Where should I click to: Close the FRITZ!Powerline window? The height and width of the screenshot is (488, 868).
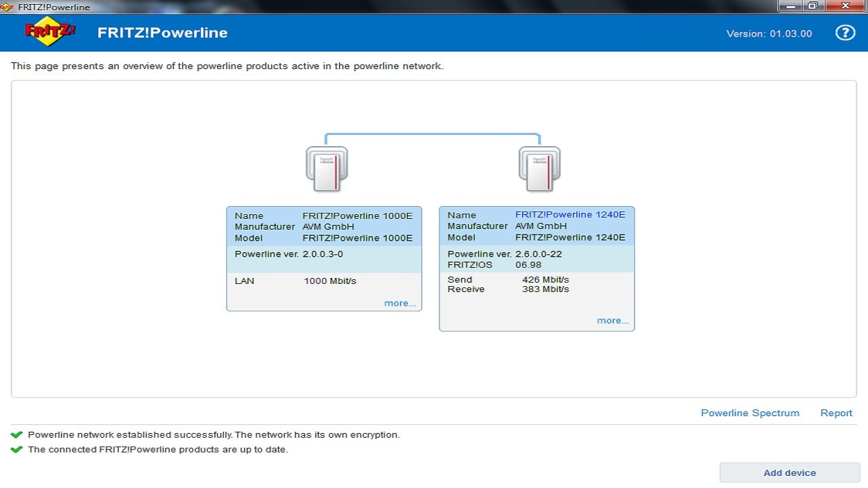844,6
